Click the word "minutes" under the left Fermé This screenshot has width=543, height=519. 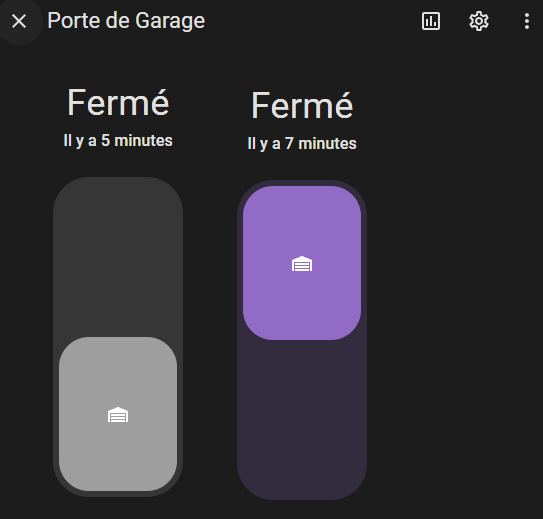[143, 141]
